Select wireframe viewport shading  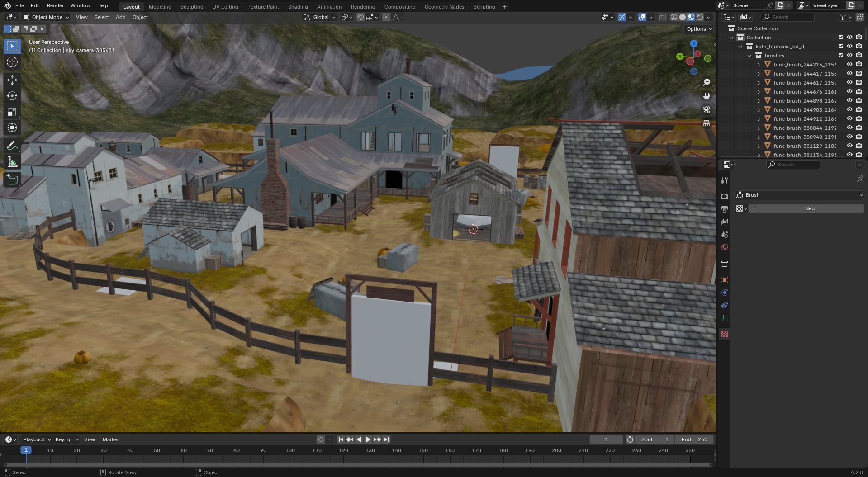(674, 17)
